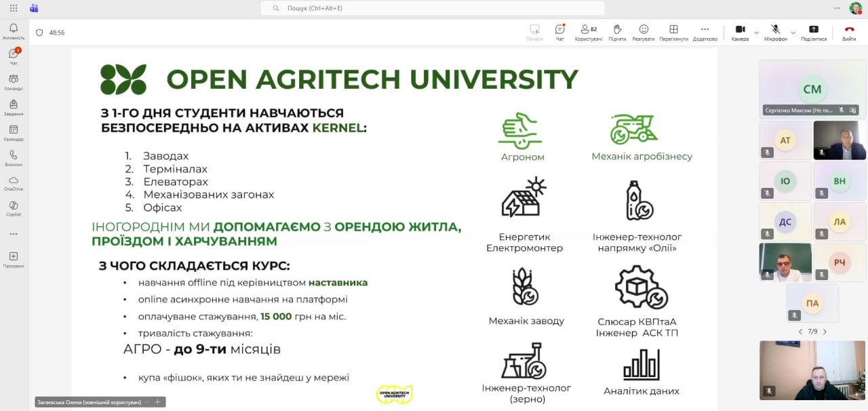Open Activity notifications in the sidebar
The width and height of the screenshot is (868, 411).
point(14,31)
